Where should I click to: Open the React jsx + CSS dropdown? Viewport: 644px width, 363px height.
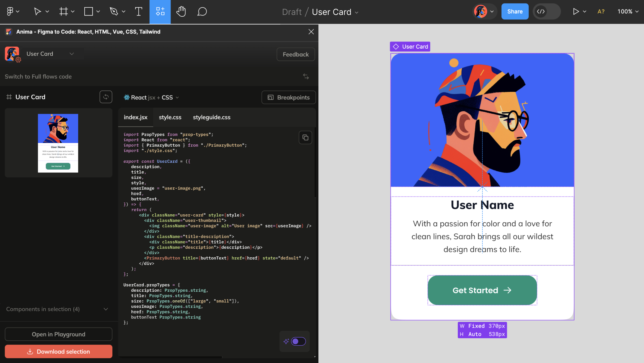click(151, 98)
